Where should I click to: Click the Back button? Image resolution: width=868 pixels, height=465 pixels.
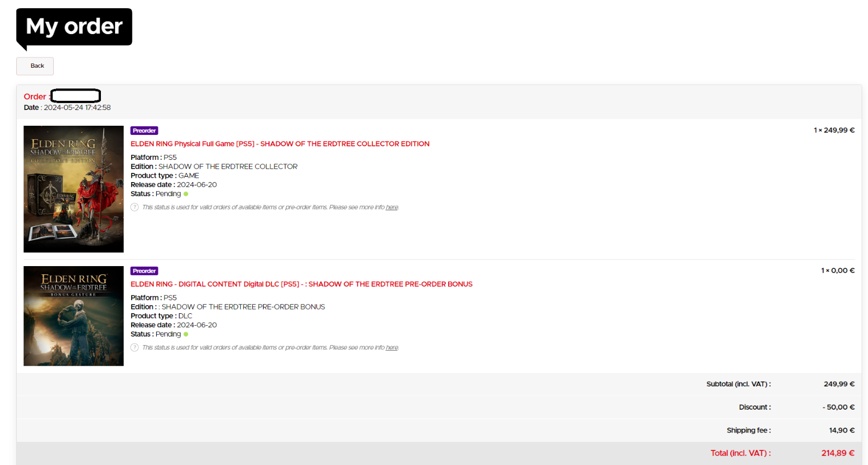point(35,66)
